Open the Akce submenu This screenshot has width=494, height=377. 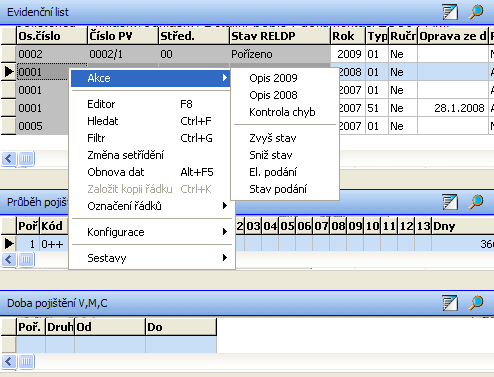pos(151,78)
